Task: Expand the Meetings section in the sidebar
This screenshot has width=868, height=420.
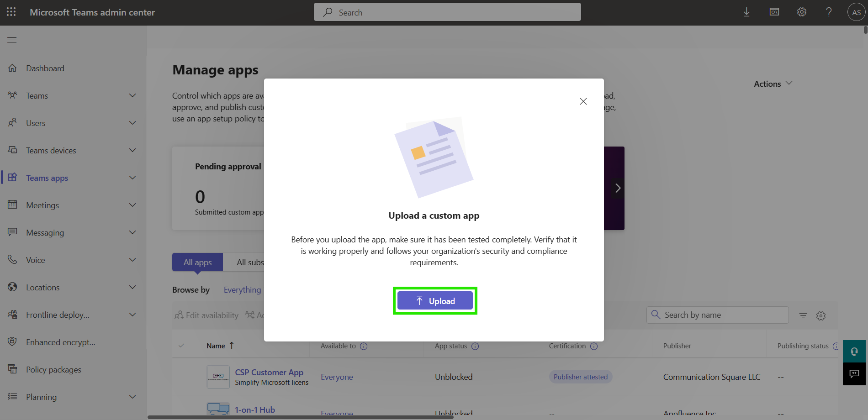Action: 132,205
